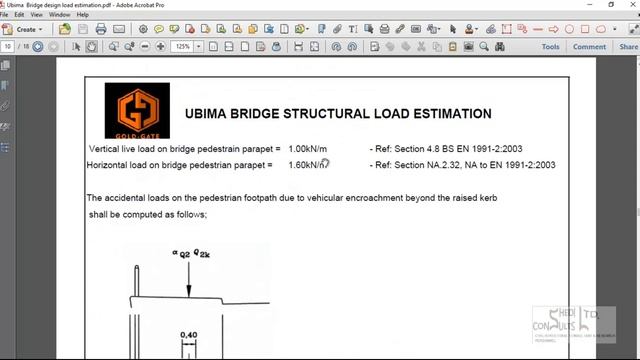Screen dimensions: 640x360
Task: Open the Edit menu
Action: [19, 15]
